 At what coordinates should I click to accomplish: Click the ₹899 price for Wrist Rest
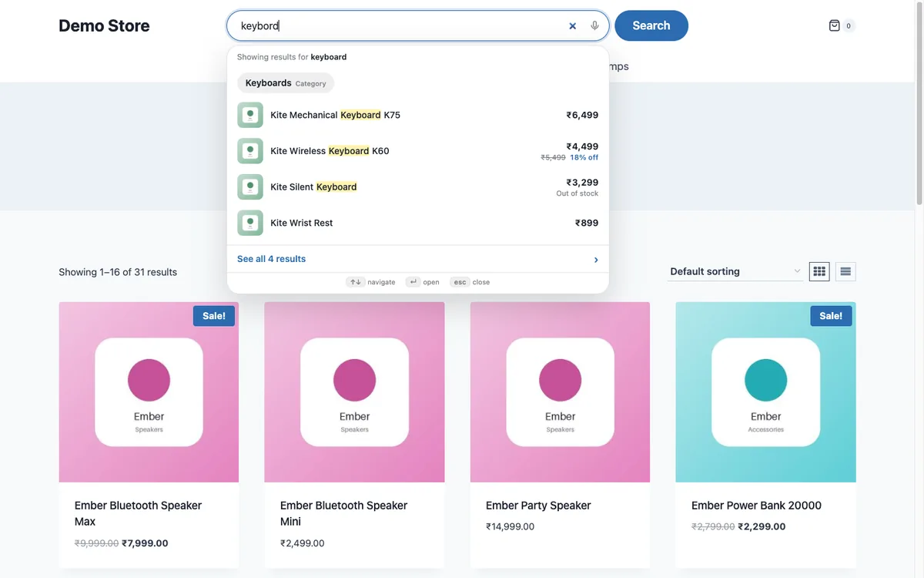[x=587, y=223]
